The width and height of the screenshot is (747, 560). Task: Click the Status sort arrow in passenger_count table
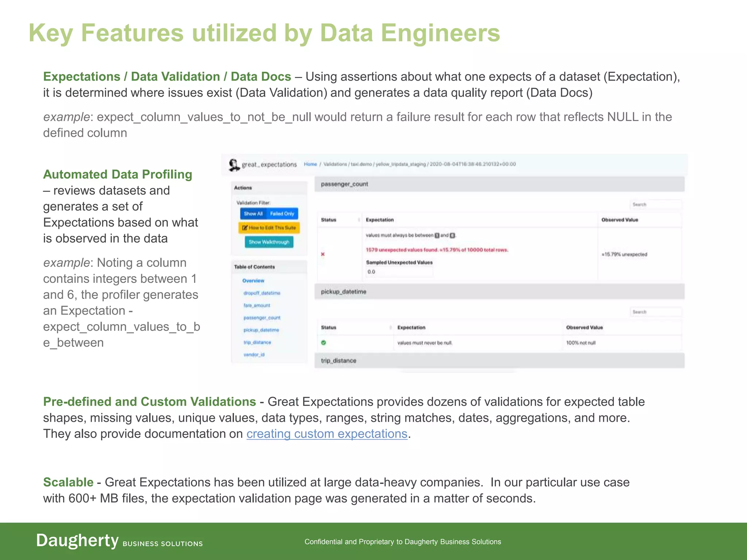(359, 220)
